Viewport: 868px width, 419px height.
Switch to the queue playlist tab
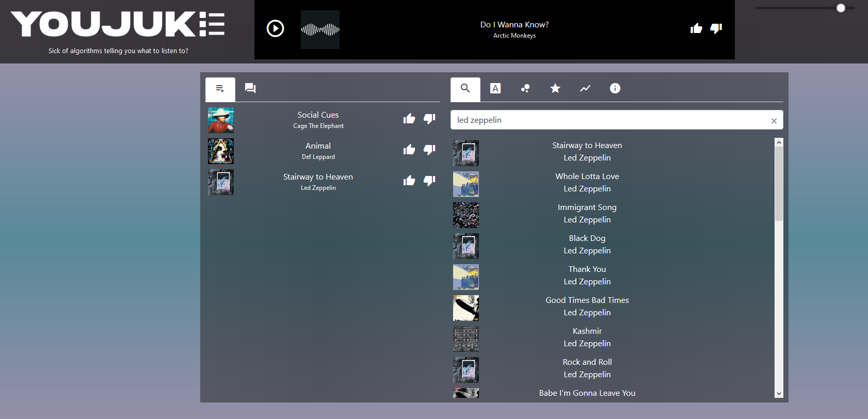click(220, 89)
